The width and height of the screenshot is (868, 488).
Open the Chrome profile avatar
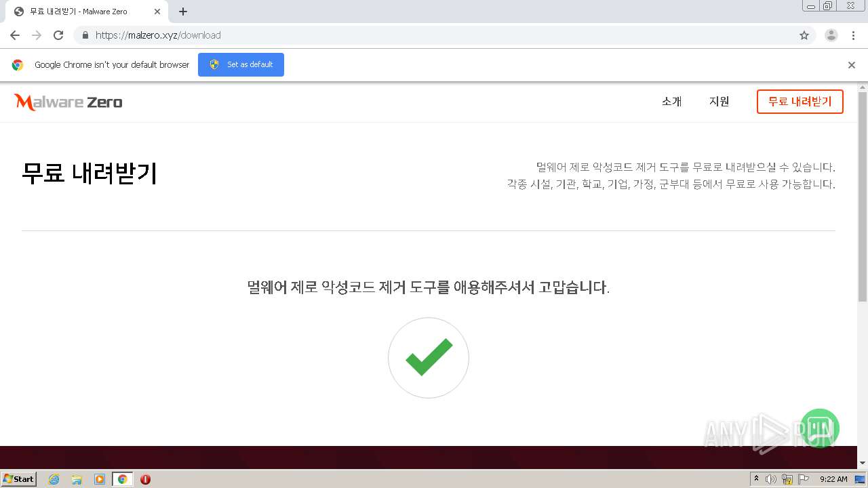pos(831,35)
